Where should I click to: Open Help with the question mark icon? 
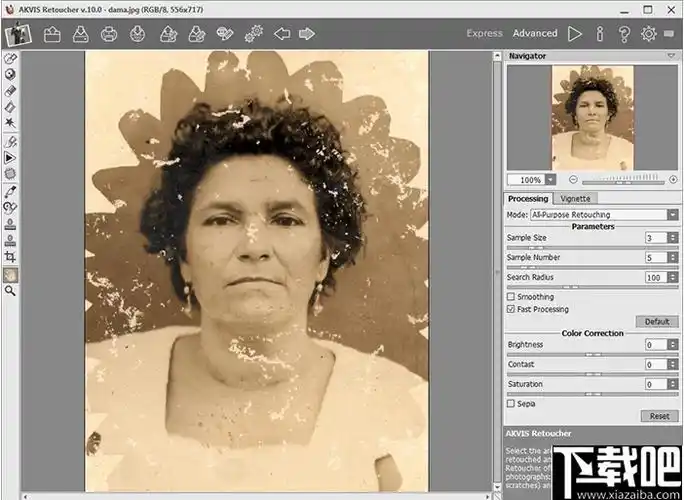pos(624,34)
